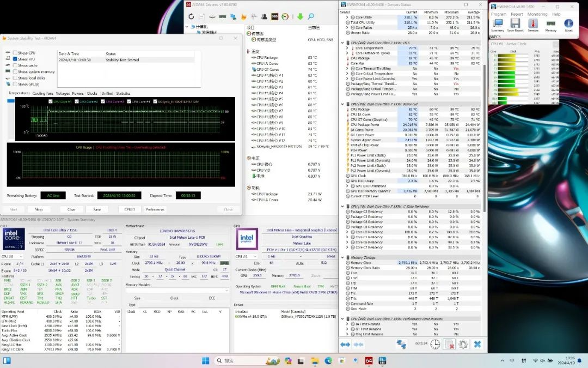Click the Preferences button
The width and height of the screenshot is (588, 368).
click(x=155, y=209)
